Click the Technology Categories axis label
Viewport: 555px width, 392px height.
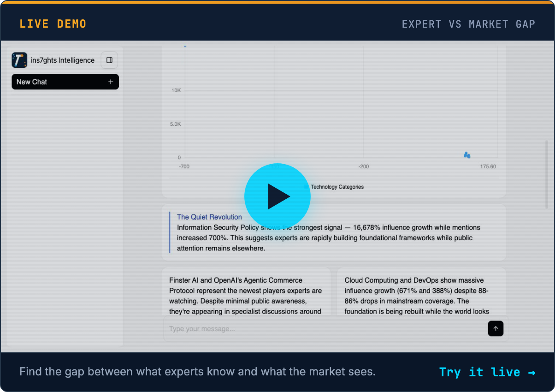(x=337, y=187)
